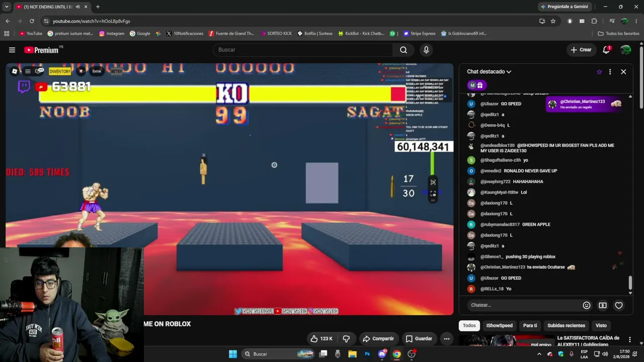Open the emoji picker in chat
Screen dimensions: 644x362
586,305
